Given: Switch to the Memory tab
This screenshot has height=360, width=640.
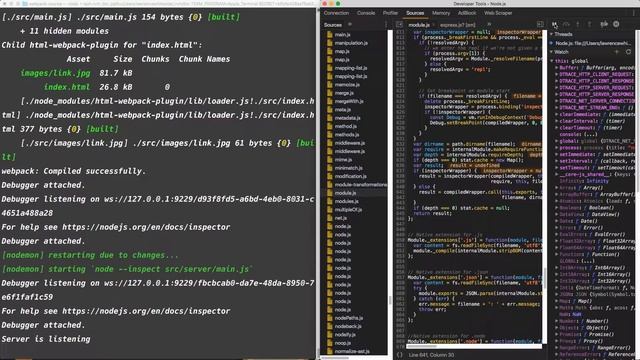Looking at the screenshot, I should pos(441,13).
